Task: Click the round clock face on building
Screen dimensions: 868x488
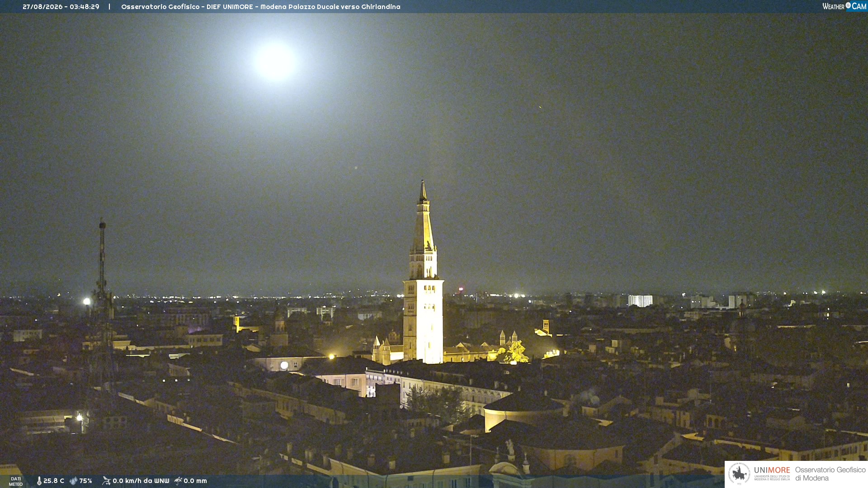Action: coord(284,365)
